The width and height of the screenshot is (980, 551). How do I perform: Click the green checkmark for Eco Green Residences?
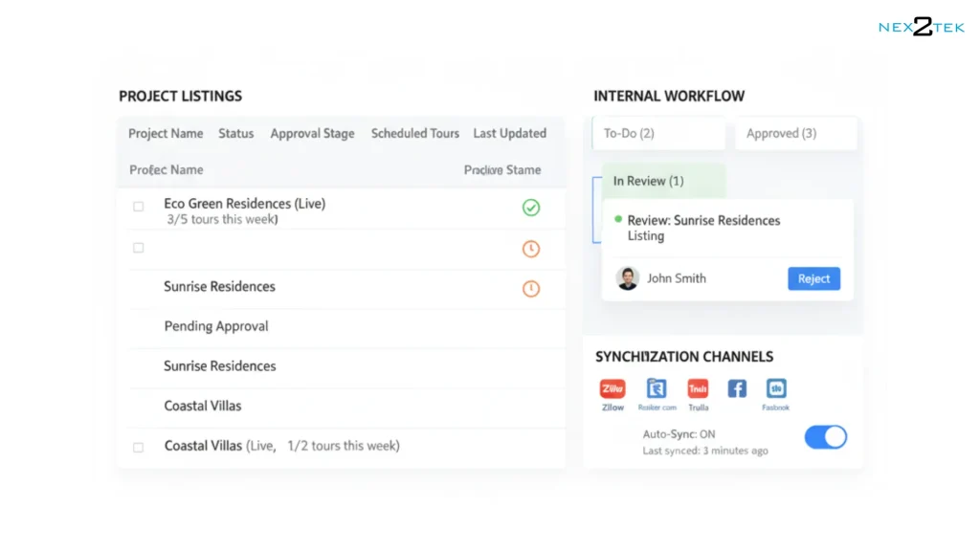pos(531,208)
